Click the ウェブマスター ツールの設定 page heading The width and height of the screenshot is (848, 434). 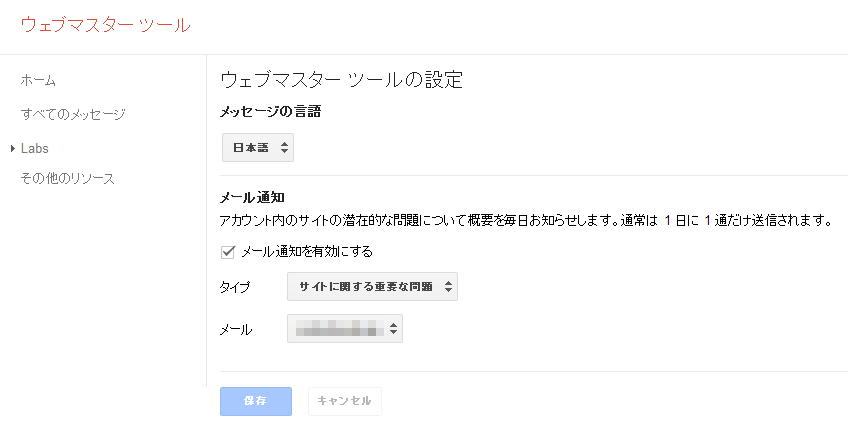(x=341, y=80)
